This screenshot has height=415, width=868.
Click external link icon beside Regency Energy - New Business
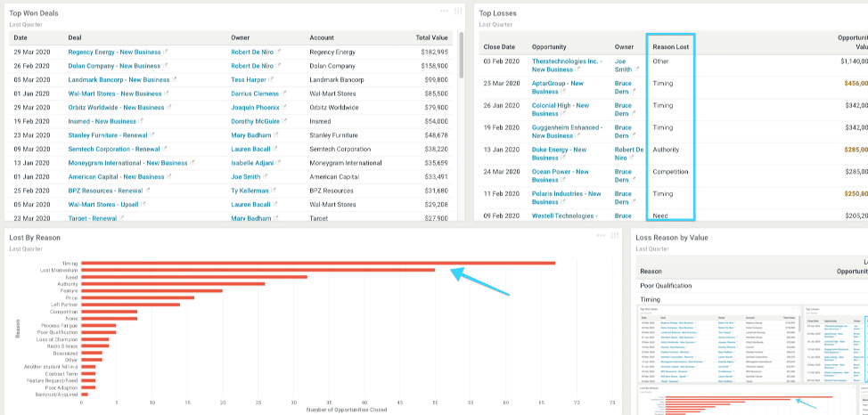[x=166, y=52]
